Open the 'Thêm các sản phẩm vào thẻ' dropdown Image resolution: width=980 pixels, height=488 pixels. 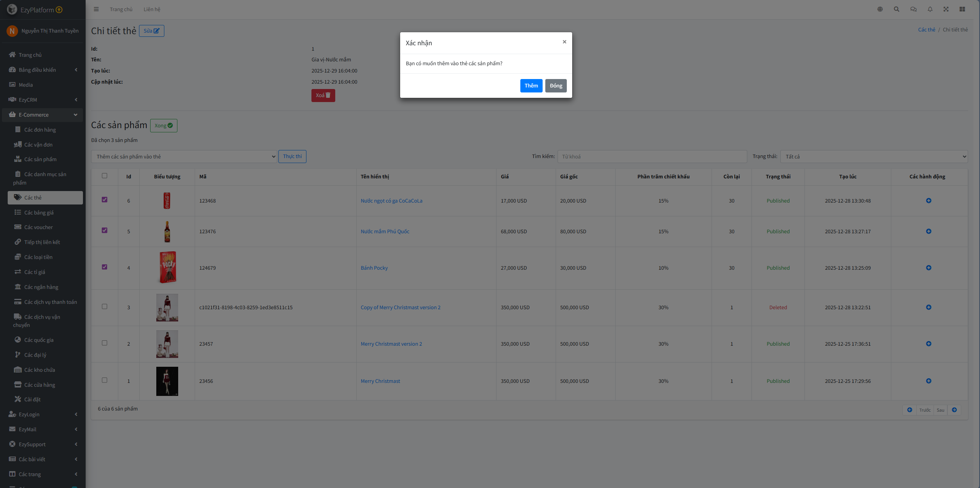tap(184, 157)
